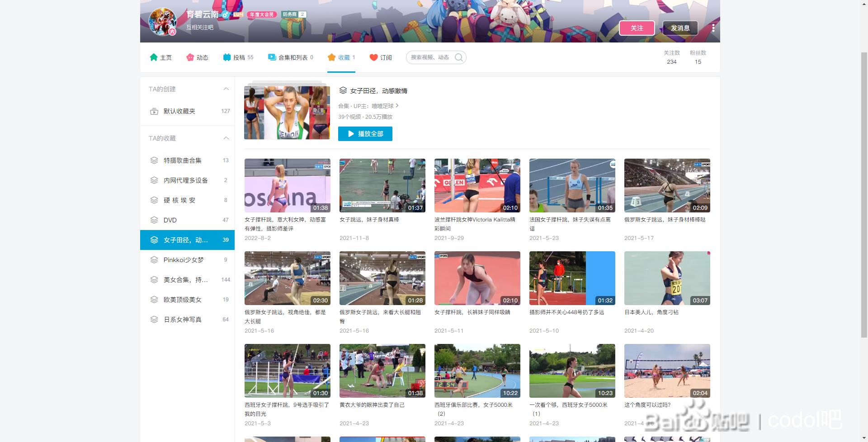Click title 这个角度可以过吗?
Screen dimensions: 868x442
pos(647,405)
